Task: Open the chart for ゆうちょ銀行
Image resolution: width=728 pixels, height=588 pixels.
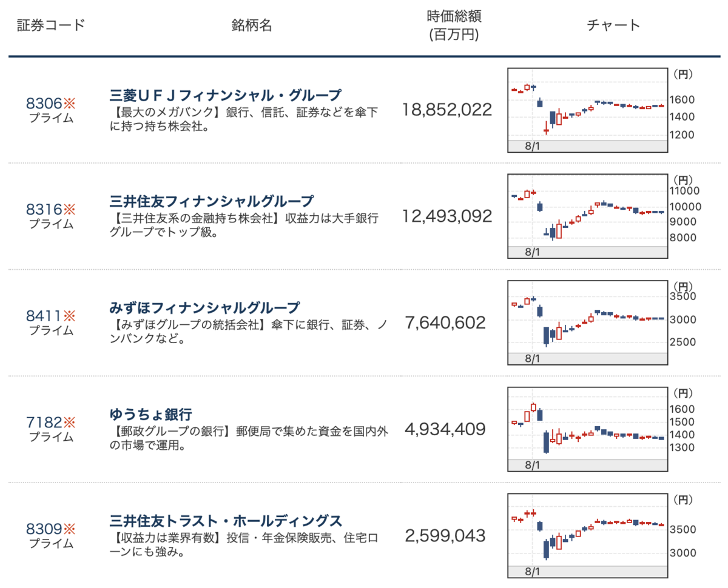Action: pos(587,428)
